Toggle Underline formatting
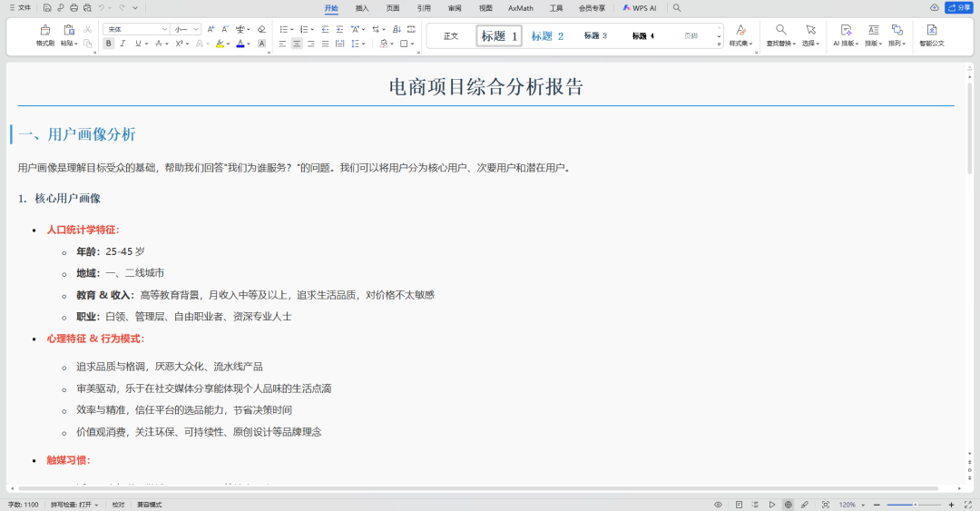980x511 pixels. [138, 44]
